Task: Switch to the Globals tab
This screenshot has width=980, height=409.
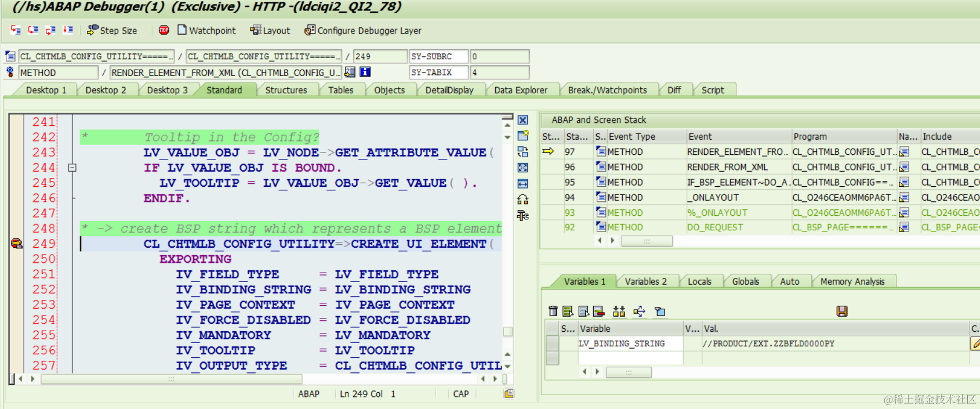Action: 745,281
